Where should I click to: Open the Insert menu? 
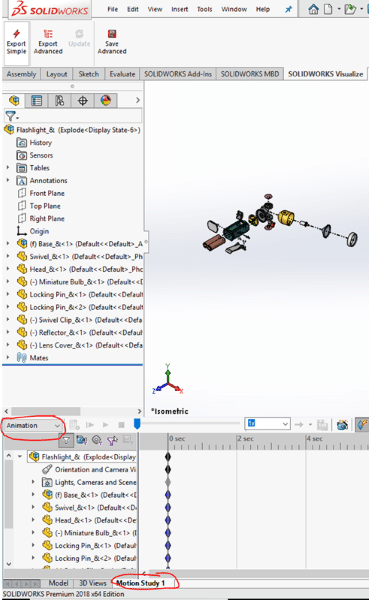(180, 9)
